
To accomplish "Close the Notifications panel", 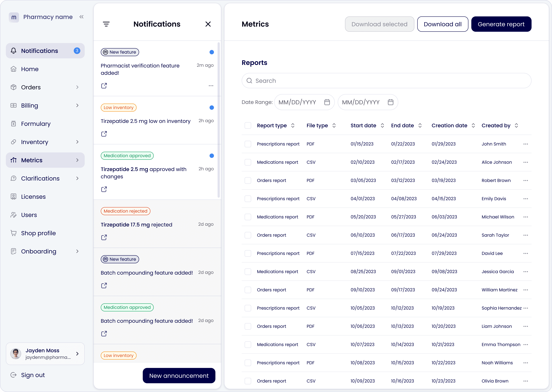I will tap(208, 24).
